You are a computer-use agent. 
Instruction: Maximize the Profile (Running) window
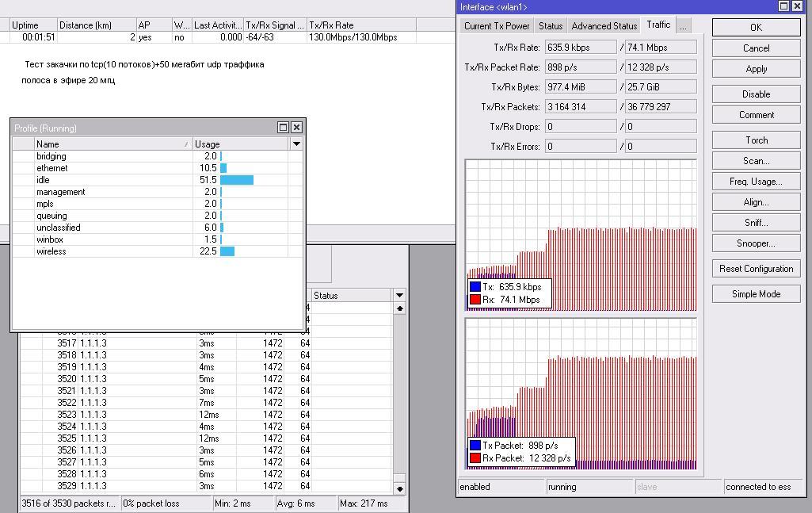[283, 127]
